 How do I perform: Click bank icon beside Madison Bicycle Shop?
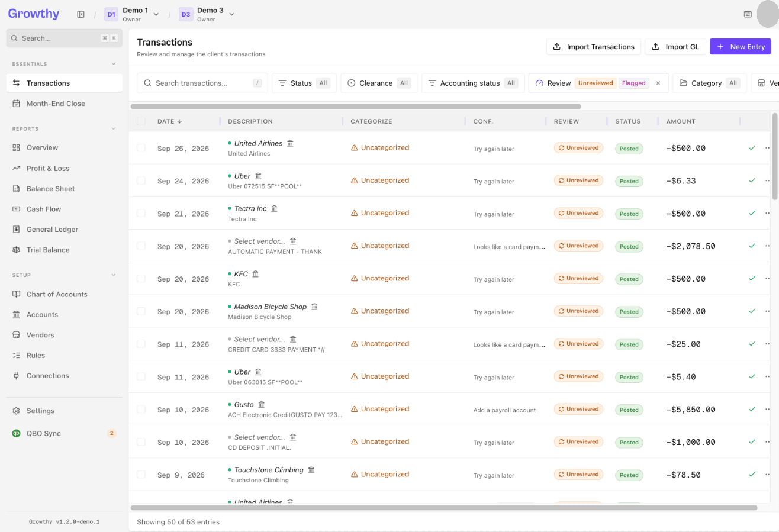coord(314,307)
